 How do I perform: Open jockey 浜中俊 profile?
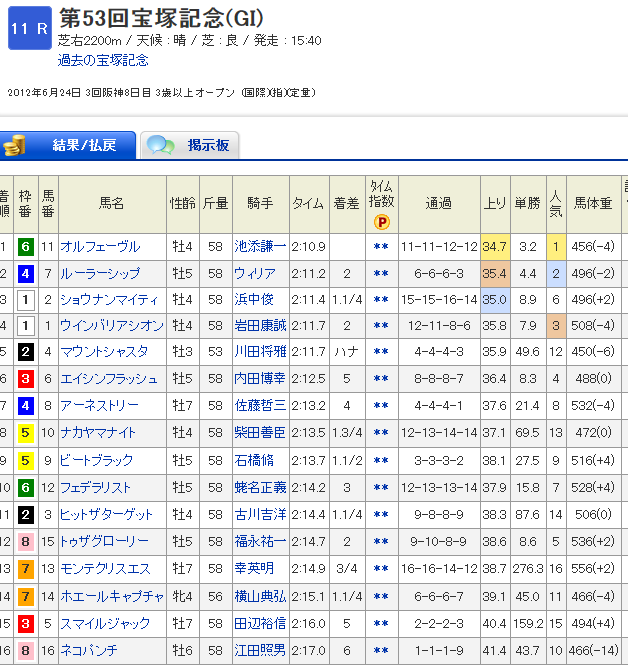[254, 299]
